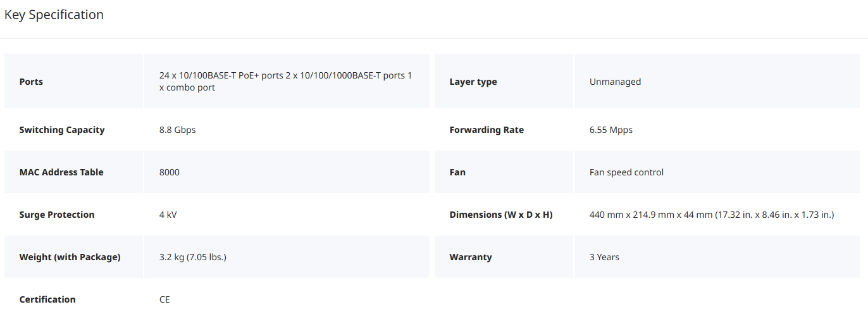The image size is (868, 333).
Task: Select the 6.55 Mpps value
Action: 611,130
